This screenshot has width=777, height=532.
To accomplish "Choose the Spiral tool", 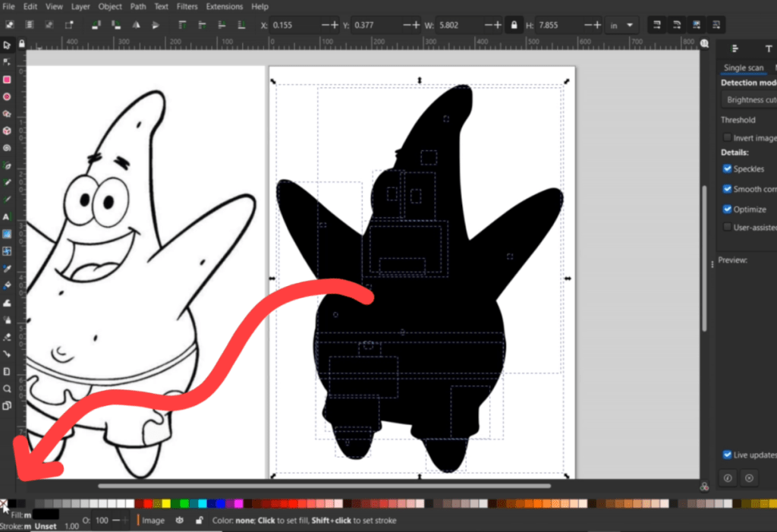I will click(x=7, y=148).
